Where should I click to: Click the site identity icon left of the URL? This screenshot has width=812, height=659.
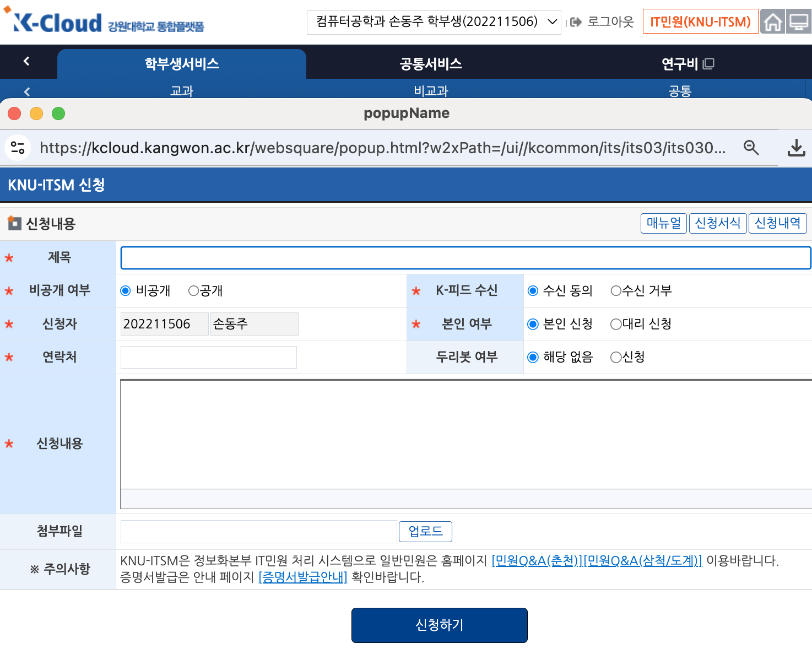[17, 148]
